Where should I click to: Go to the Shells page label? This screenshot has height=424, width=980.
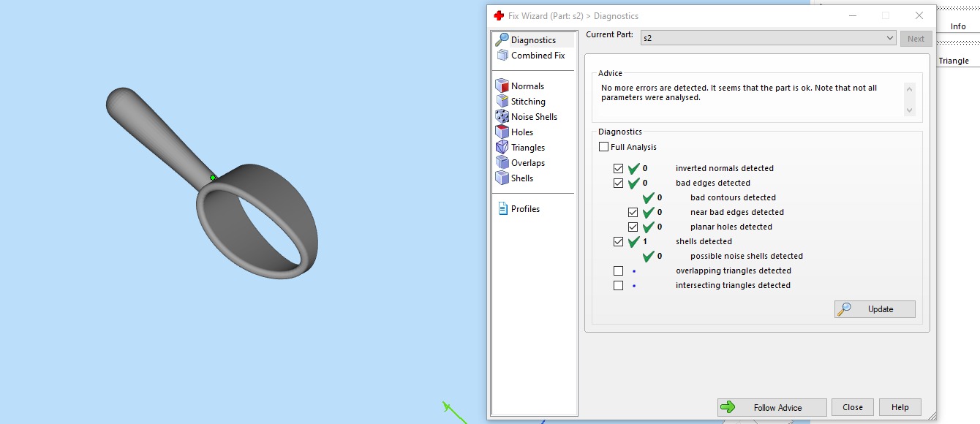pos(522,178)
